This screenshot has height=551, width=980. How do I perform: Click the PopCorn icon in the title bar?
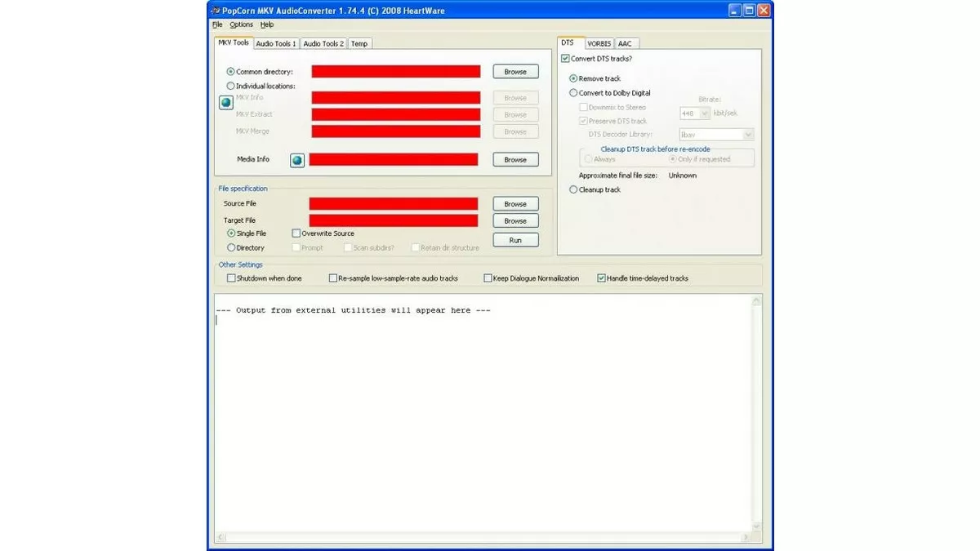214,10
